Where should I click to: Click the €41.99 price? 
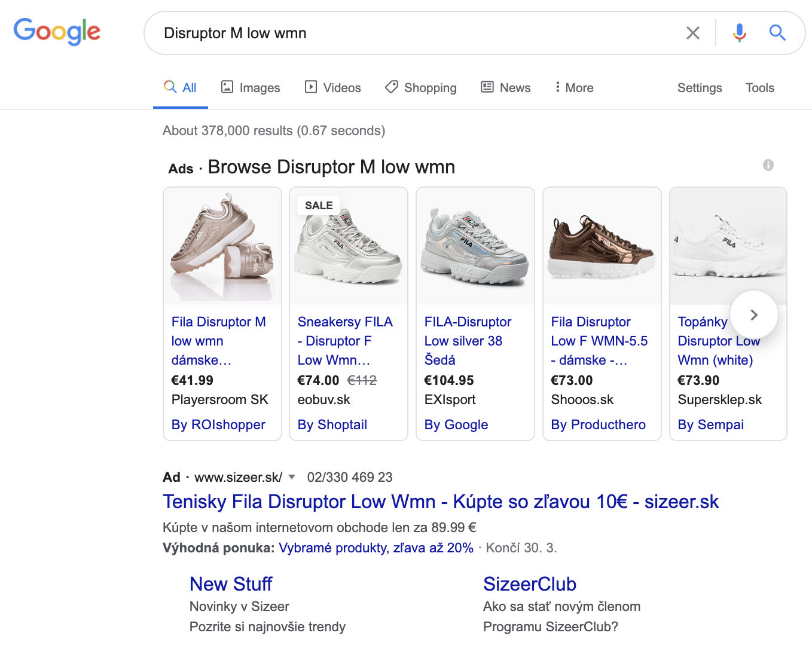pyautogui.click(x=192, y=380)
